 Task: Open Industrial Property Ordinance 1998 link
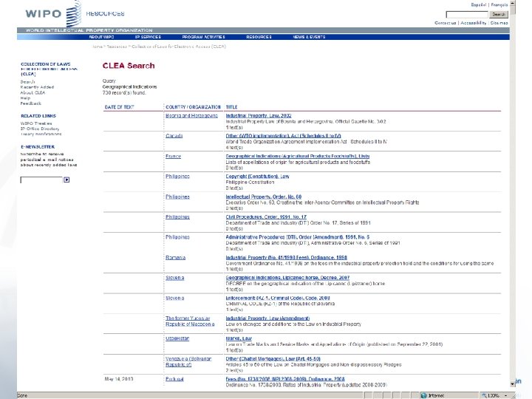(x=287, y=258)
